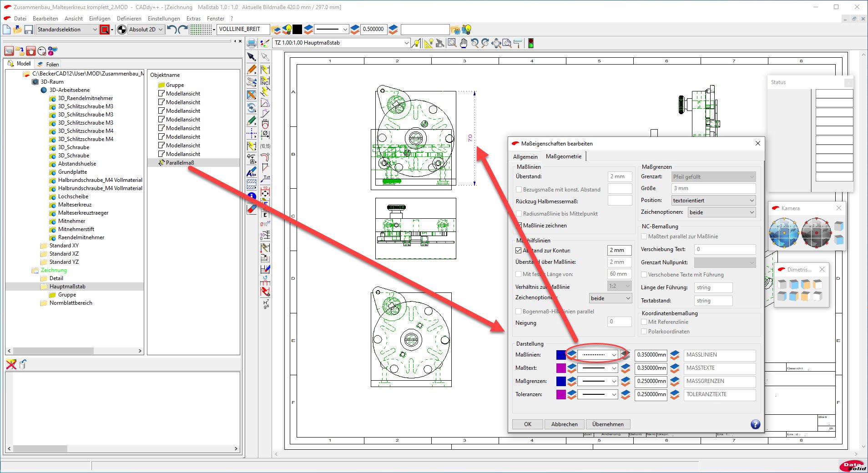Viewport: 868px width, 473px height.
Task: Open 'TZ 1.00:1.00 Hauptmaßstab' dropdown
Action: 342,43
